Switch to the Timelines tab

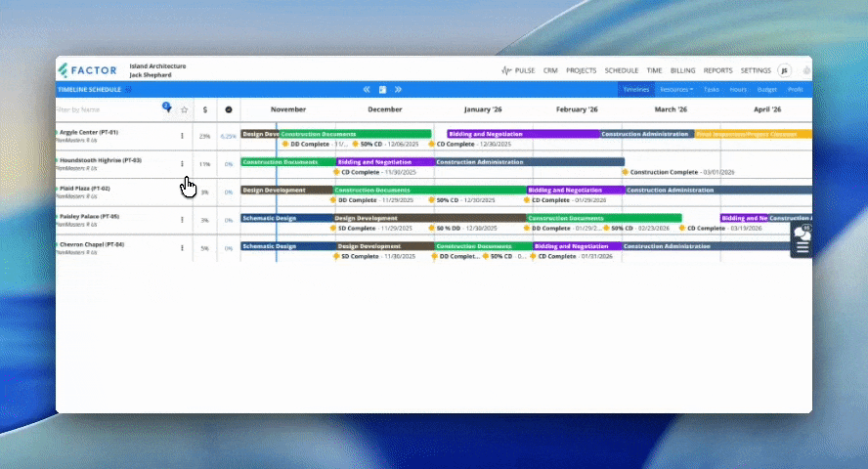[x=636, y=89]
